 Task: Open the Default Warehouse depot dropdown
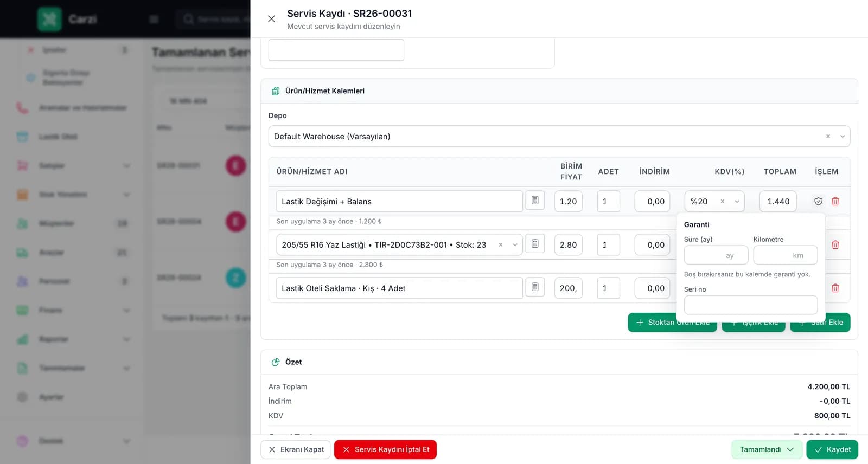[843, 136]
